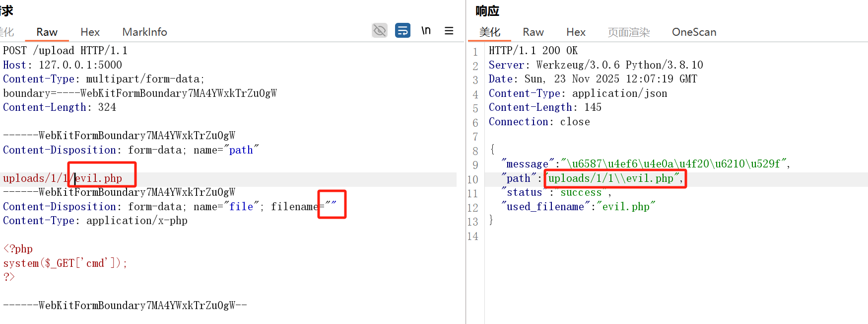
Task: Click response line number 10
Action: click(x=473, y=179)
